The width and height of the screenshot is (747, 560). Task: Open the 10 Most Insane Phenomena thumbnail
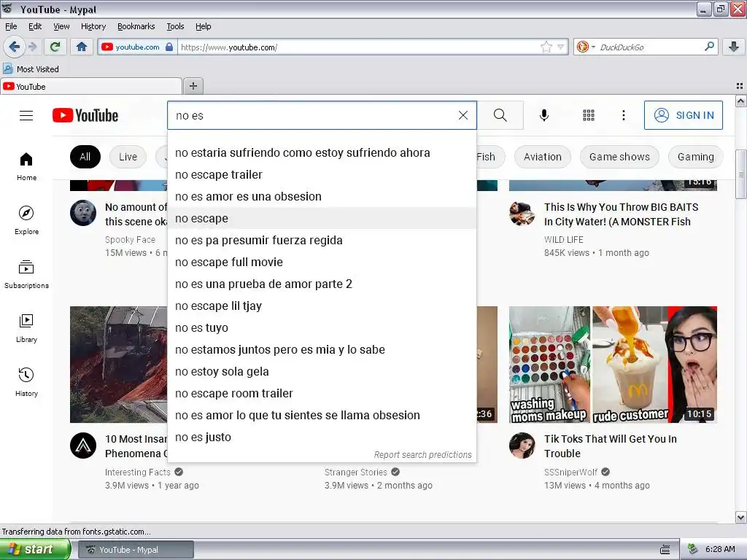tap(119, 365)
